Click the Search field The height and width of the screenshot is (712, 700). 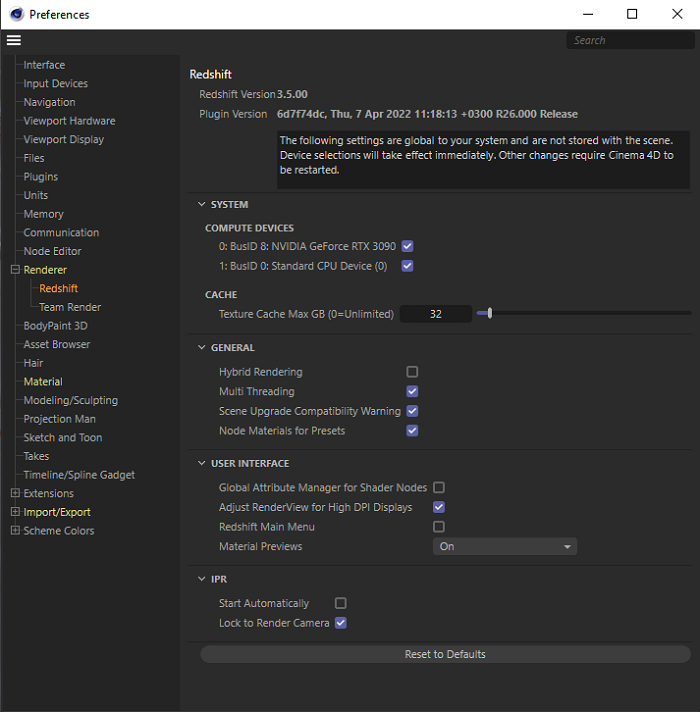click(x=628, y=40)
